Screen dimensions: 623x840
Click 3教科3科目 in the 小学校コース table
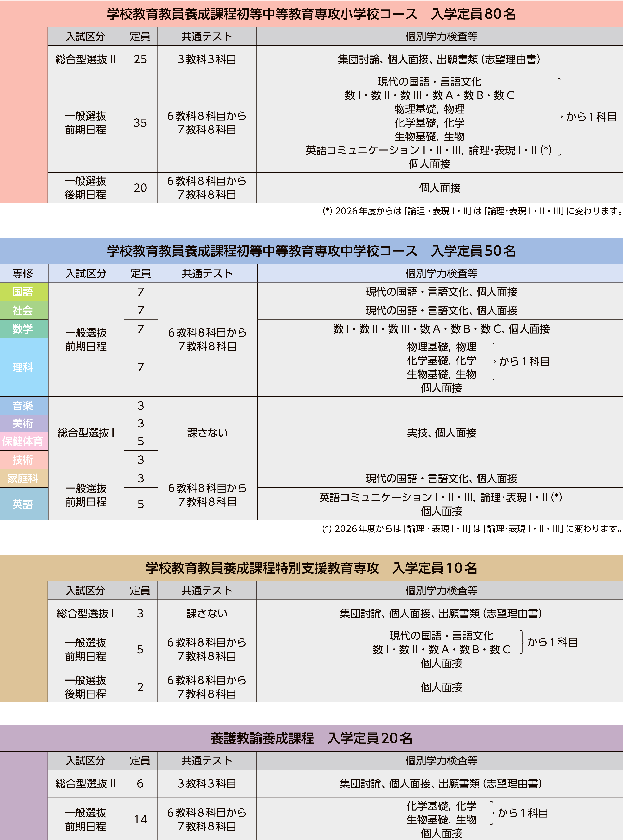coord(207,59)
